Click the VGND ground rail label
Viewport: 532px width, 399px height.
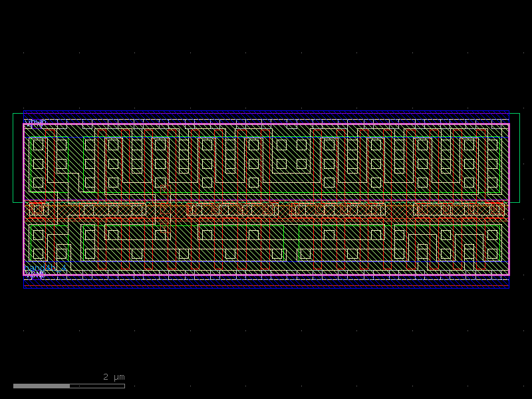tap(35, 275)
